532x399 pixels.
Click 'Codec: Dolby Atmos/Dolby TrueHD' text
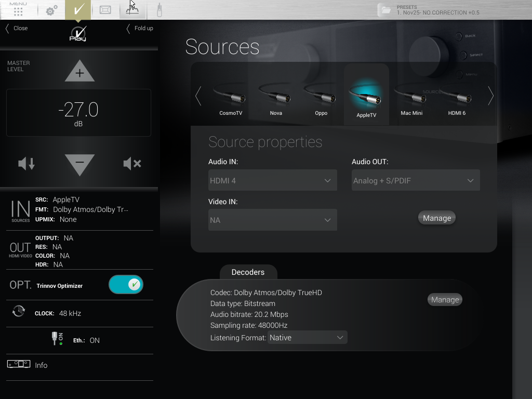pos(266,292)
